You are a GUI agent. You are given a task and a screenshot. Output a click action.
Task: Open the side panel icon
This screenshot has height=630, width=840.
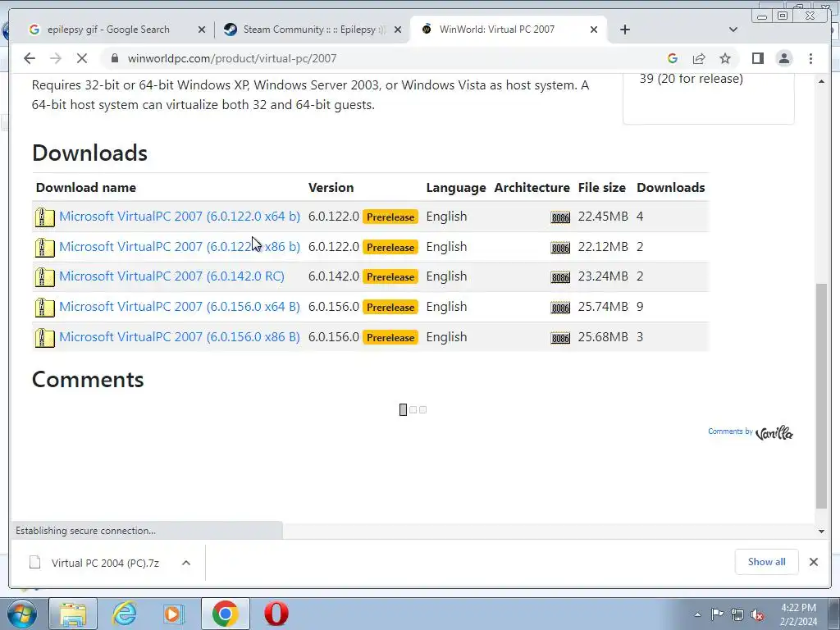click(757, 58)
